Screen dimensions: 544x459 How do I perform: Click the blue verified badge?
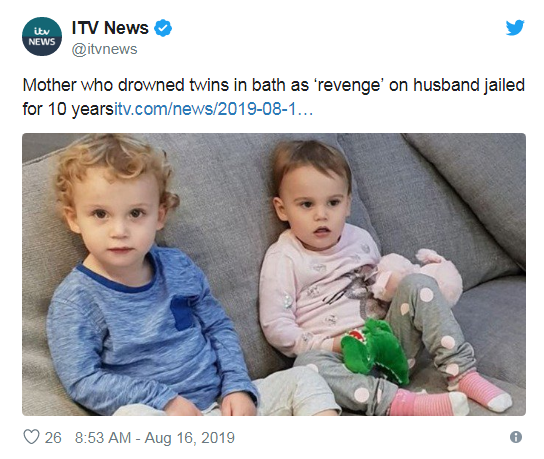(x=163, y=28)
